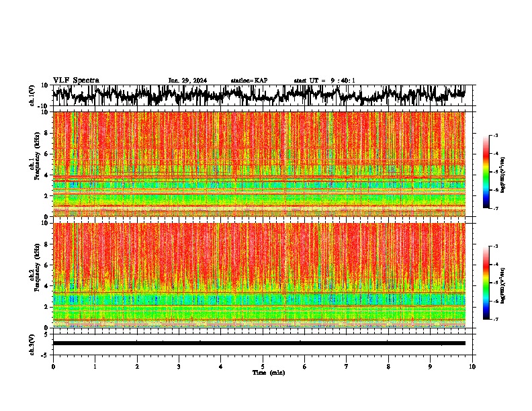This screenshot has height=411, width=532.
Task: Click the ch.2 colorbar "log(PSD)" label
Action: (502, 285)
